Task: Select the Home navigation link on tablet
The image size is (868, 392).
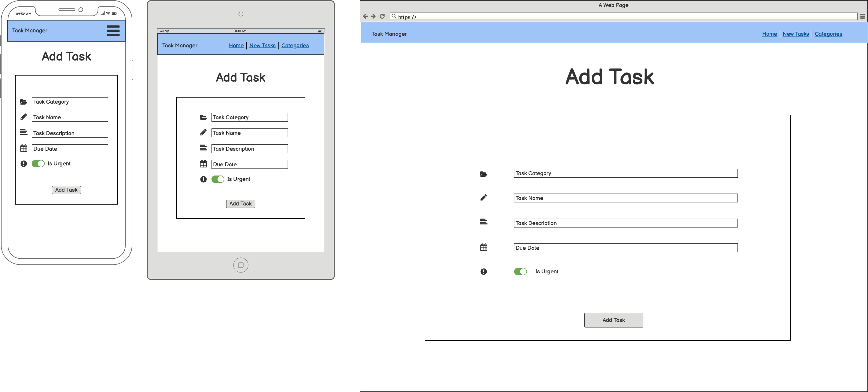Action: click(235, 45)
